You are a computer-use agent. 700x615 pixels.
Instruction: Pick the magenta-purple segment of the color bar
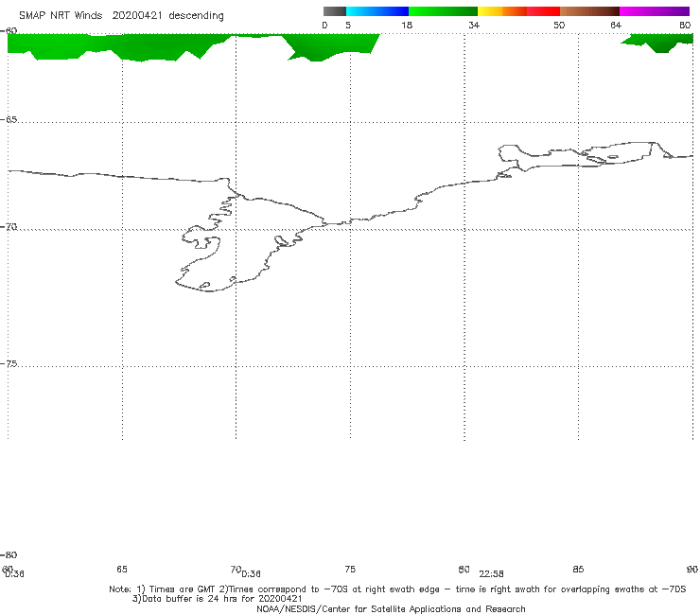pyautogui.click(x=655, y=11)
